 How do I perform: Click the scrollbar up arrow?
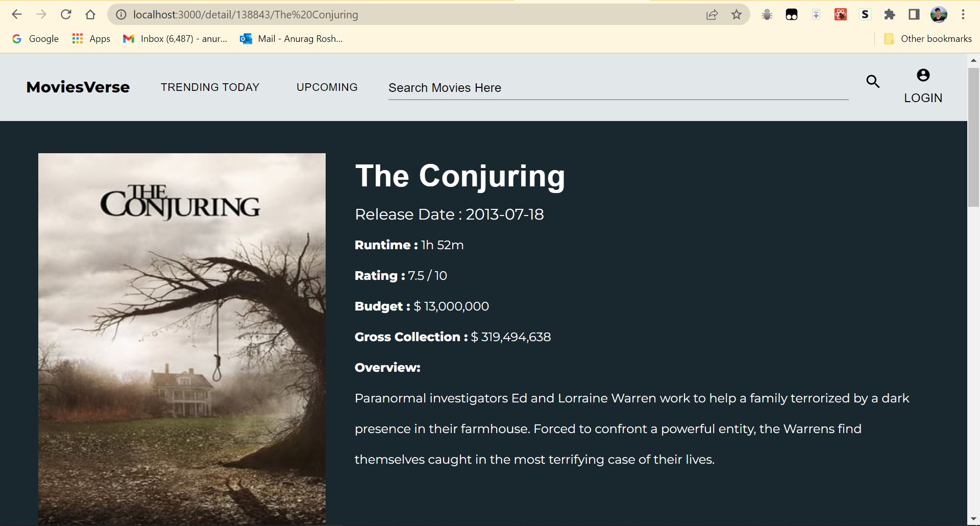[973, 60]
